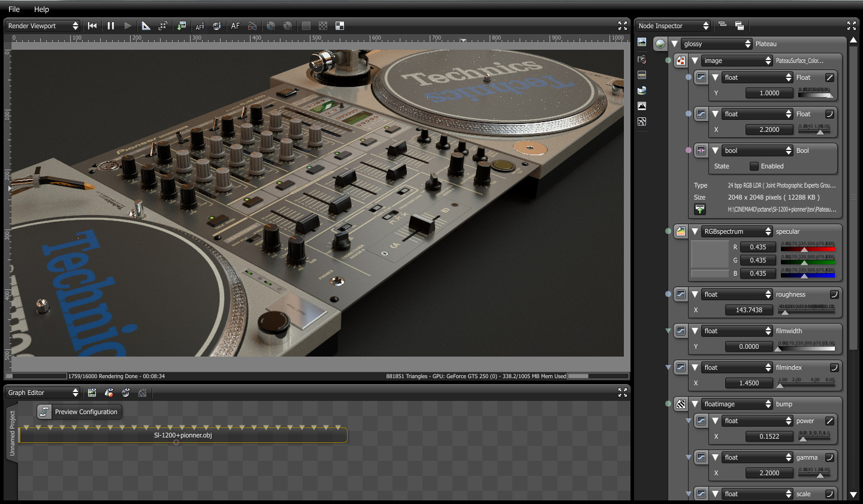
Task: Pause the rendering
Action: [111, 26]
